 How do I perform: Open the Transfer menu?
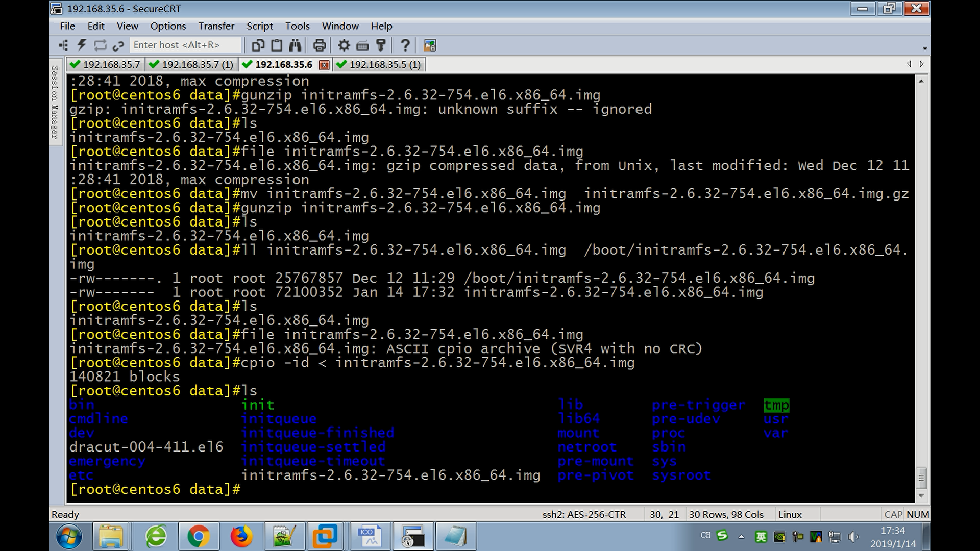(216, 26)
